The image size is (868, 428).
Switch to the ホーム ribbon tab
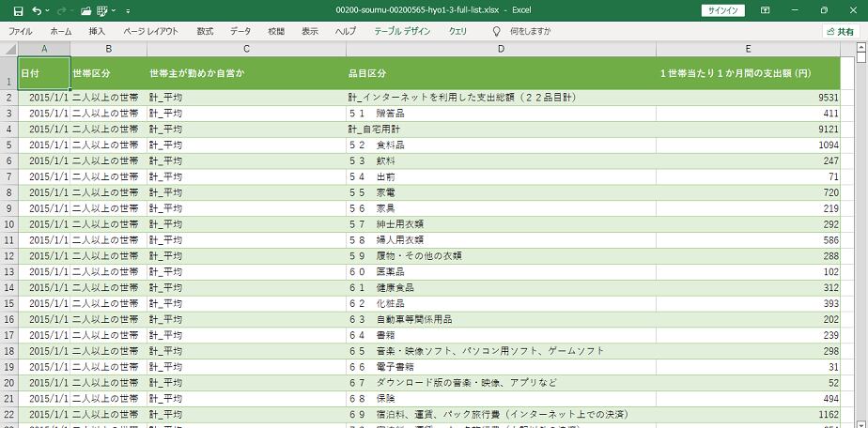61,32
